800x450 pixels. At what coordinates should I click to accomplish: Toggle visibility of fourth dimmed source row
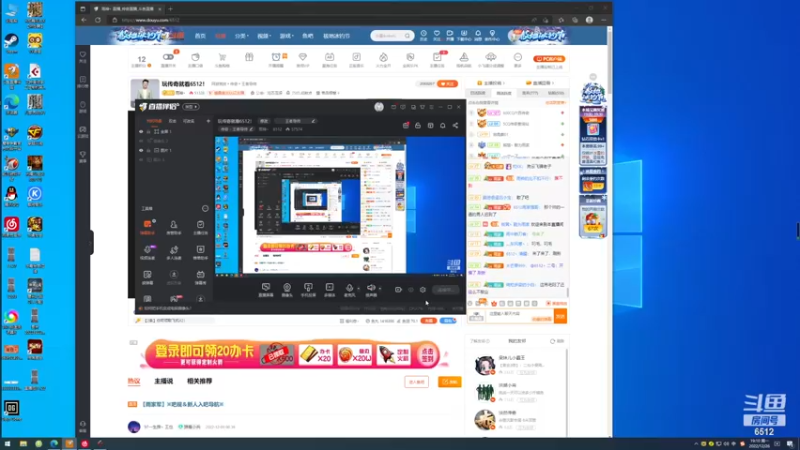point(141,160)
